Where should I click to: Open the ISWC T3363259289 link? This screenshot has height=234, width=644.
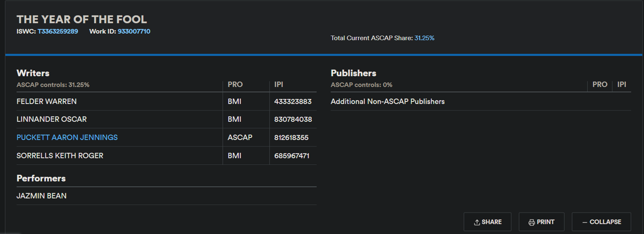click(57, 32)
